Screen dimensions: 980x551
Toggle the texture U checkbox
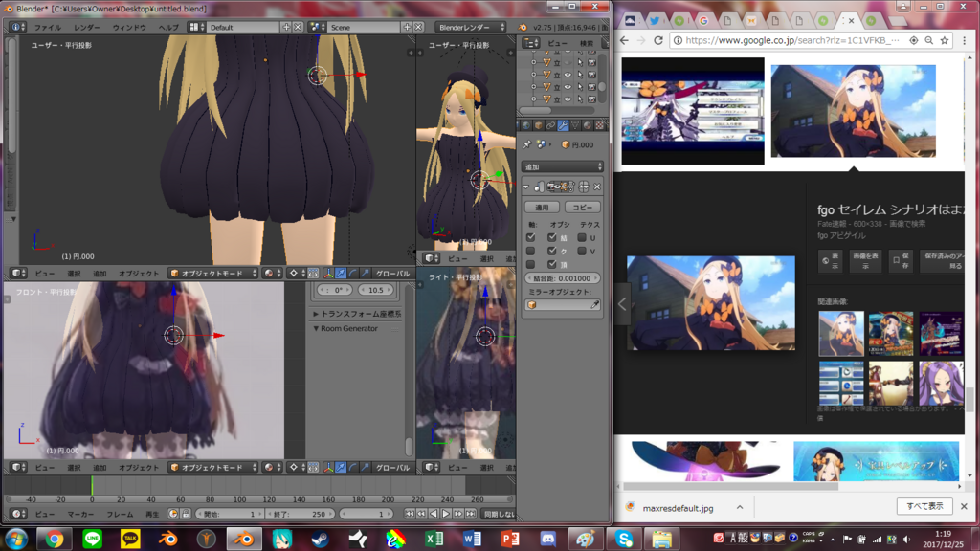click(x=582, y=237)
